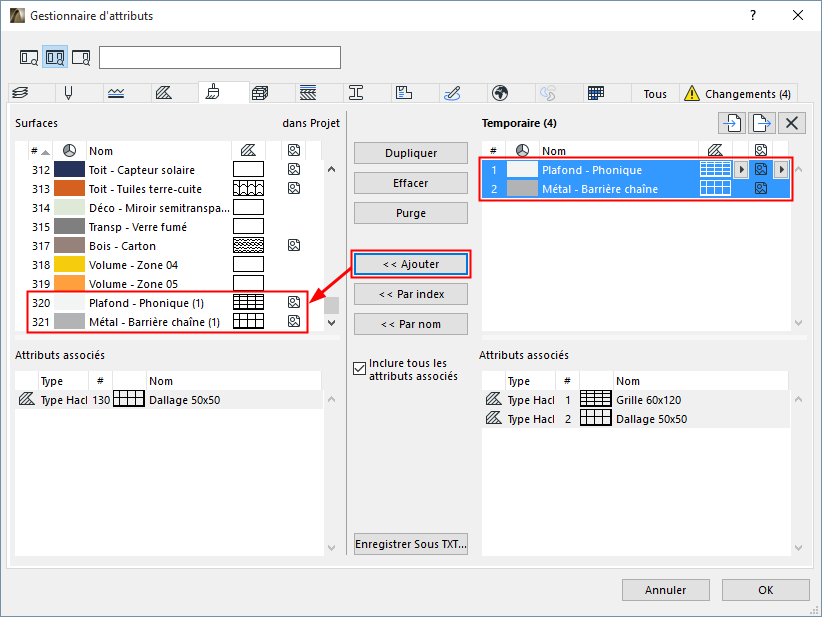Click yellow swatch of Volume - Zone 04

tap(69, 264)
